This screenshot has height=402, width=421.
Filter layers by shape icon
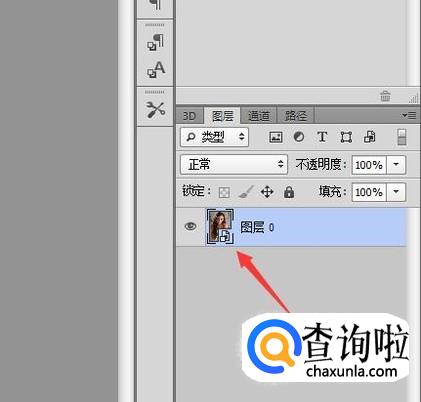(346, 137)
